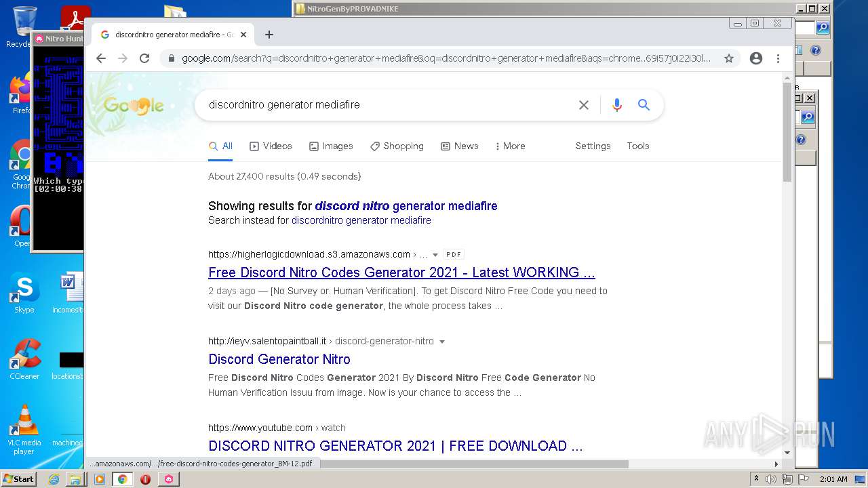Start voice search with the microphone
The width and height of the screenshot is (868, 488).
pos(616,105)
